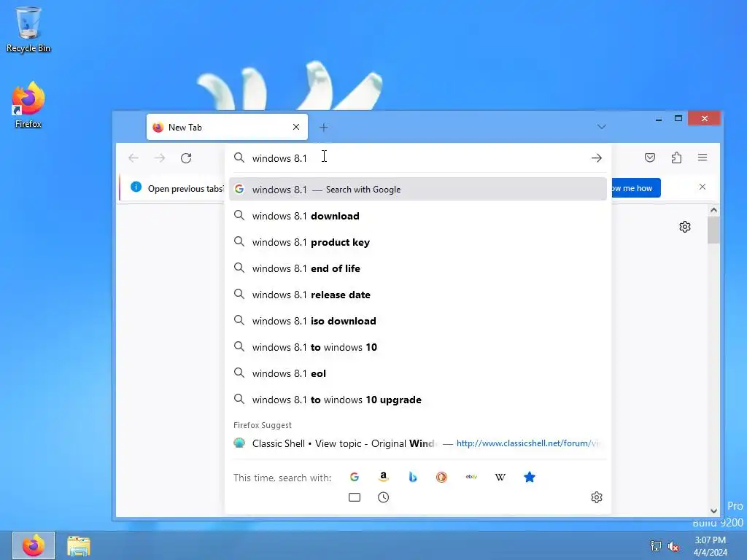Choose 'windows 8.1 — Search with Google'
The height and width of the screenshot is (560, 747).
418,190
